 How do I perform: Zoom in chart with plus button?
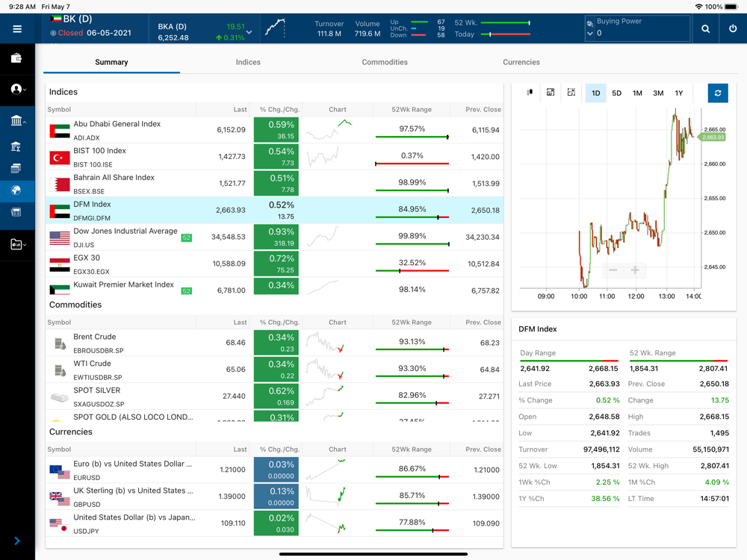coord(634,270)
